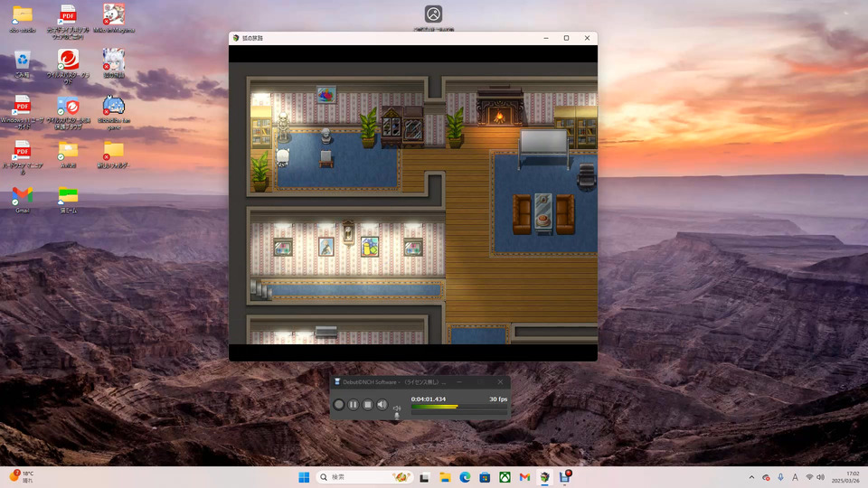Open the yellow folder with green sync checkmark
The image size is (868, 488).
pos(68,155)
